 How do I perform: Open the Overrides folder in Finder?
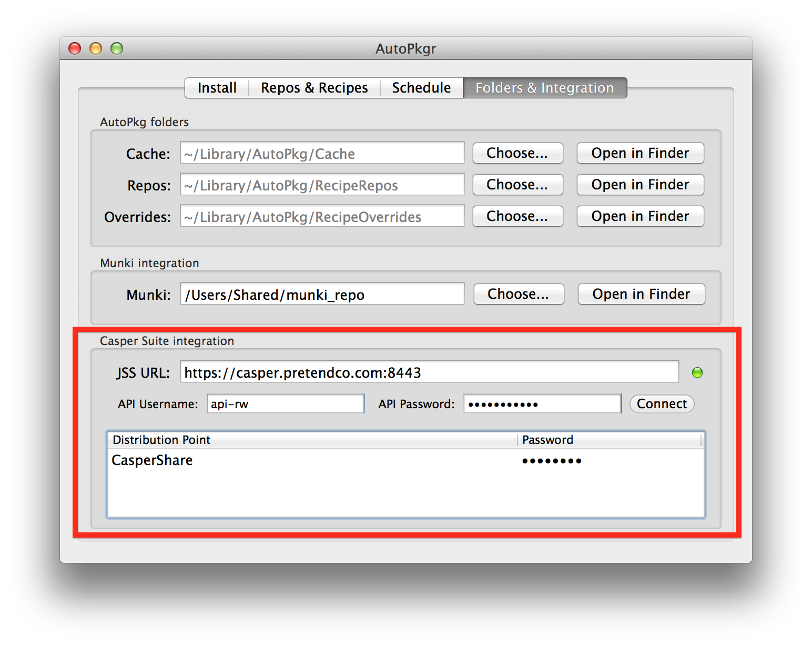pos(640,216)
